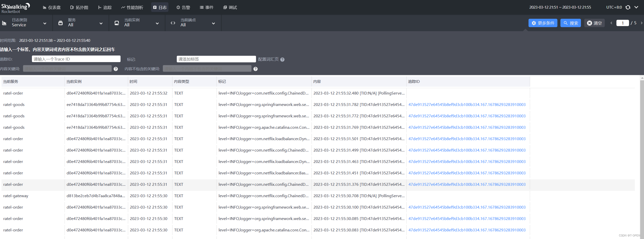Click the instance monitor icon

point(117,23)
